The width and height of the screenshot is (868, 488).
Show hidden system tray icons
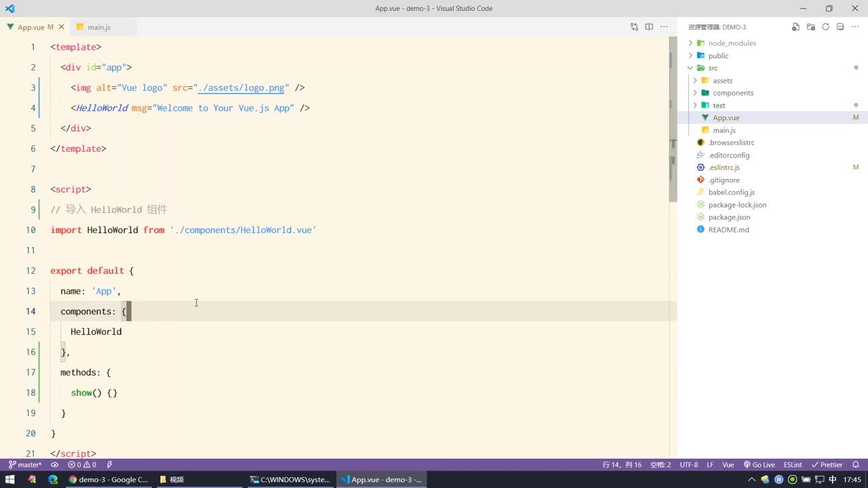(x=751, y=479)
